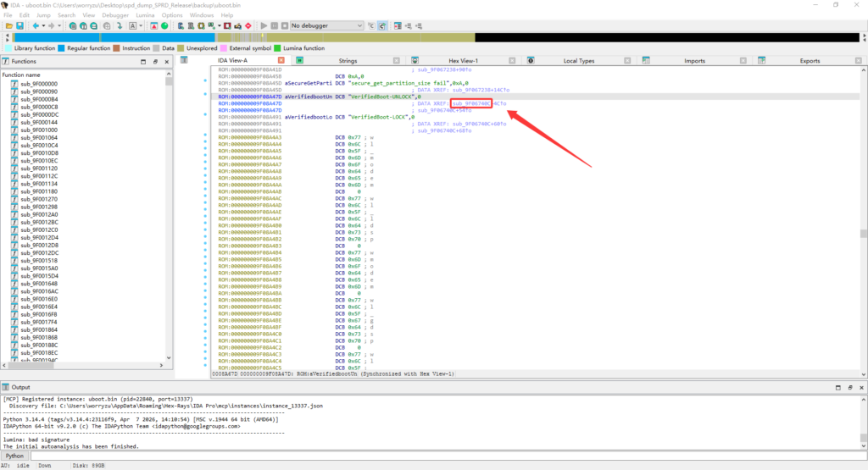The width and height of the screenshot is (868, 470).
Task: Close the Output panel
Action: [x=861, y=388]
